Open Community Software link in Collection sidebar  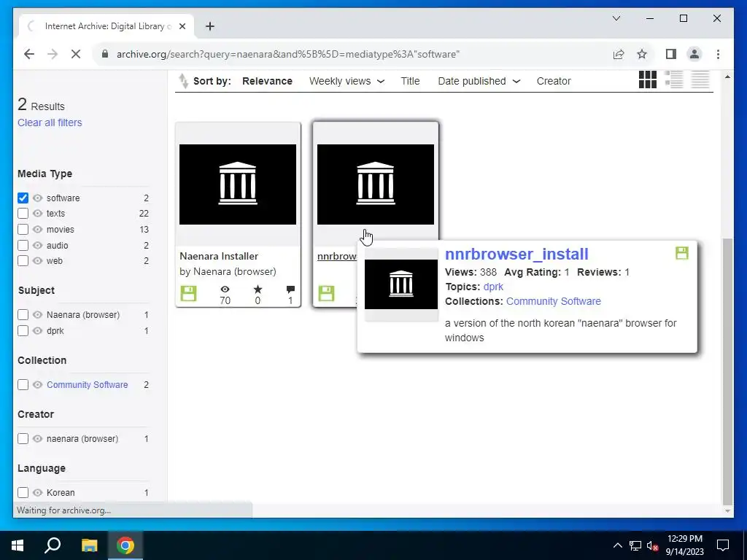88,384
